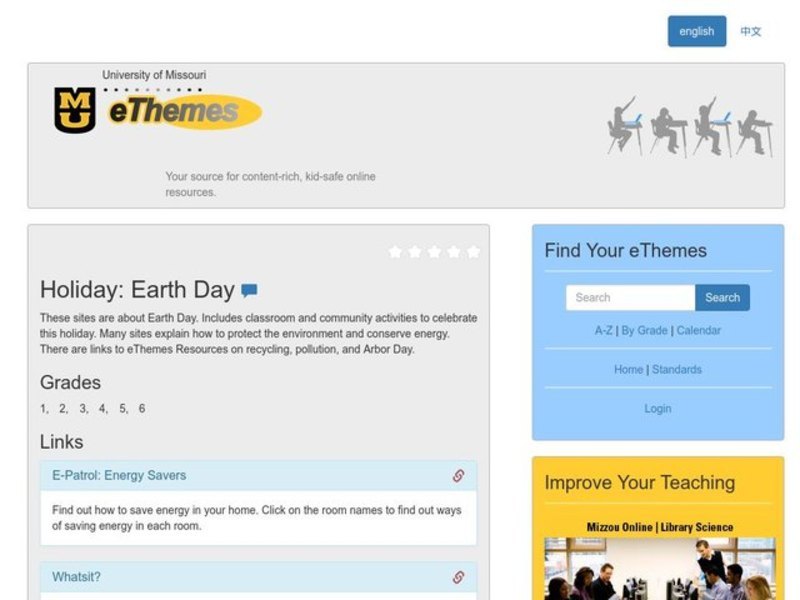
Task: Select the english language button
Action: pyautogui.click(x=696, y=31)
